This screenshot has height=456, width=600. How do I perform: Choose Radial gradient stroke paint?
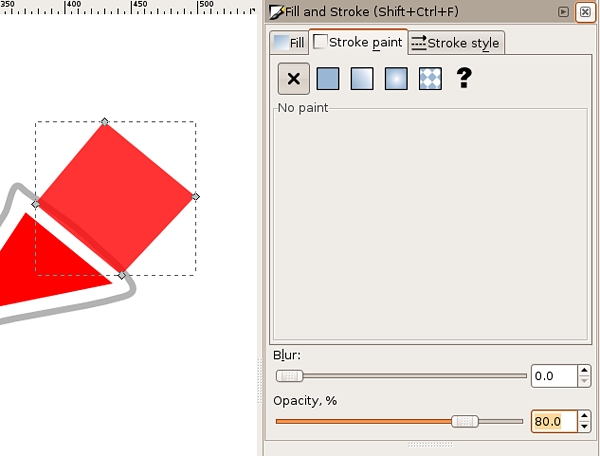tap(395, 78)
